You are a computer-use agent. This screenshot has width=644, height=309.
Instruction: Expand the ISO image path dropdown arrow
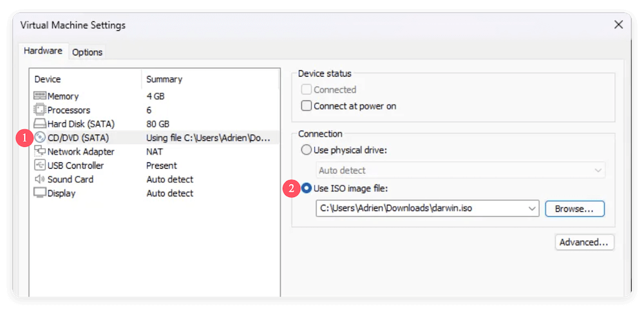coord(533,209)
